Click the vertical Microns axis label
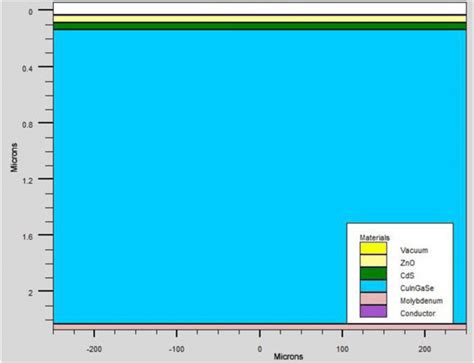This screenshot has height=363, width=474. tap(14, 157)
